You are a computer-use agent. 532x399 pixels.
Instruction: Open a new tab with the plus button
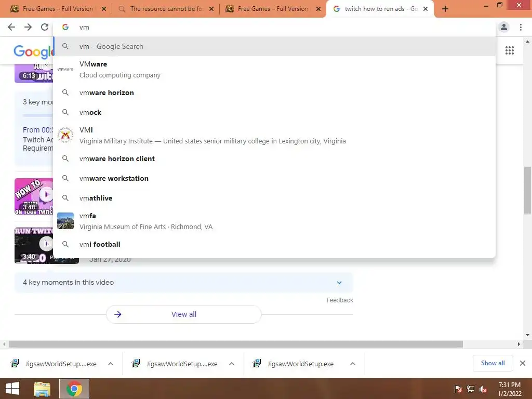(445, 9)
